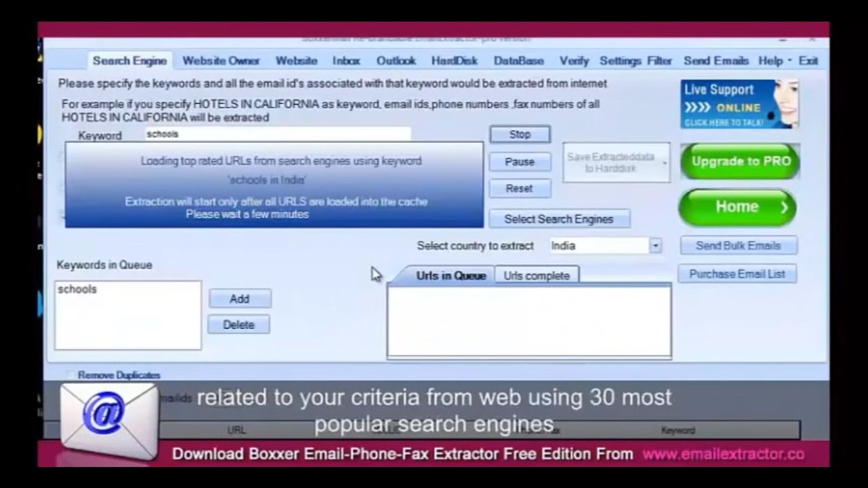Open Send Emails menu
The width and height of the screenshot is (868, 488).
coord(716,61)
